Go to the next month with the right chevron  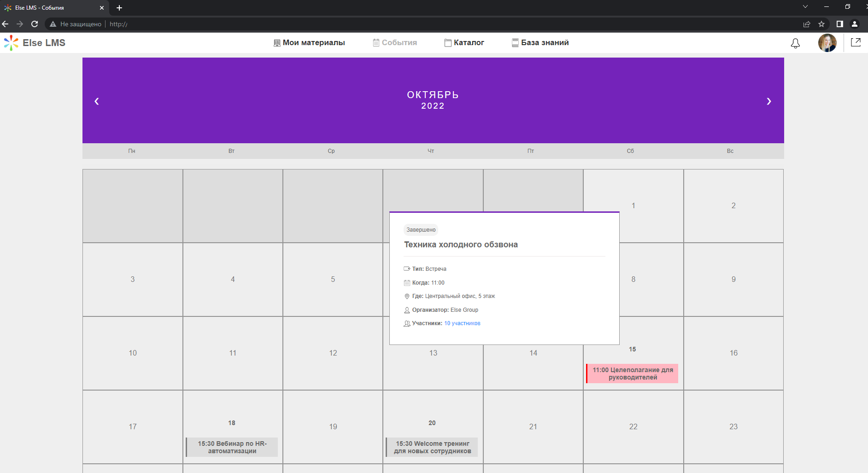[x=768, y=101]
